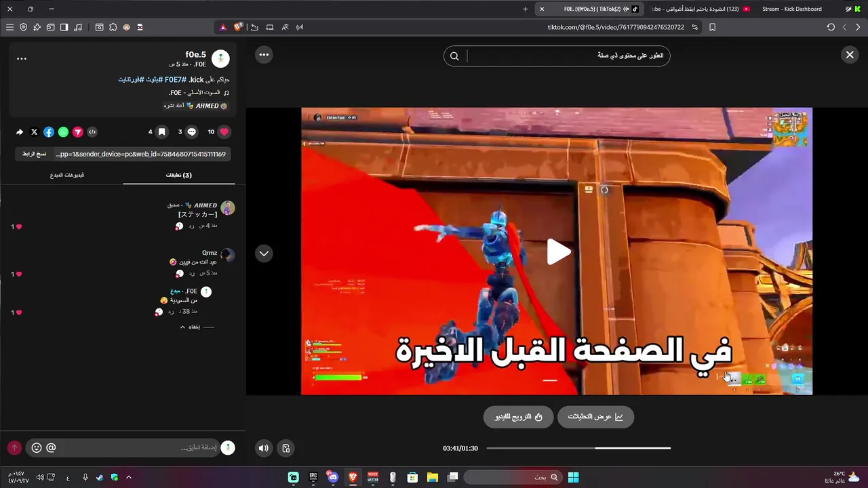The width and height of the screenshot is (868, 488).
Task: Mute the video with speaker icon
Action: (x=264, y=448)
